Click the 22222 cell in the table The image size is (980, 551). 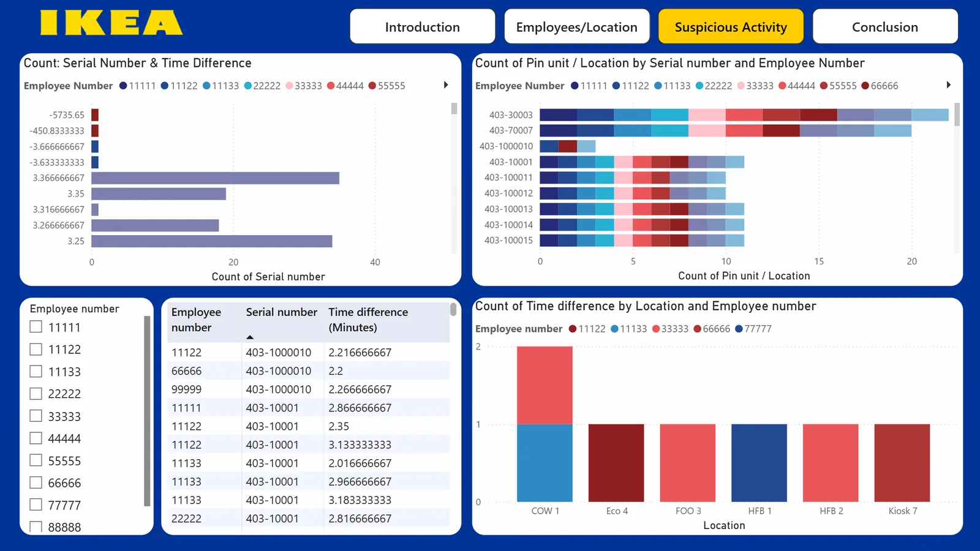point(186,519)
